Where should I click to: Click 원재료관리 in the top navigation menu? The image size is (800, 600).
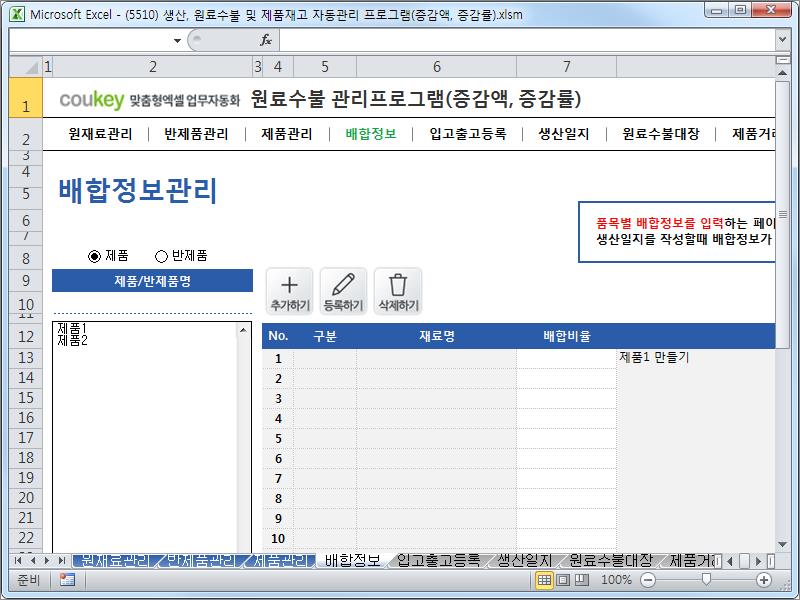(100, 134)
